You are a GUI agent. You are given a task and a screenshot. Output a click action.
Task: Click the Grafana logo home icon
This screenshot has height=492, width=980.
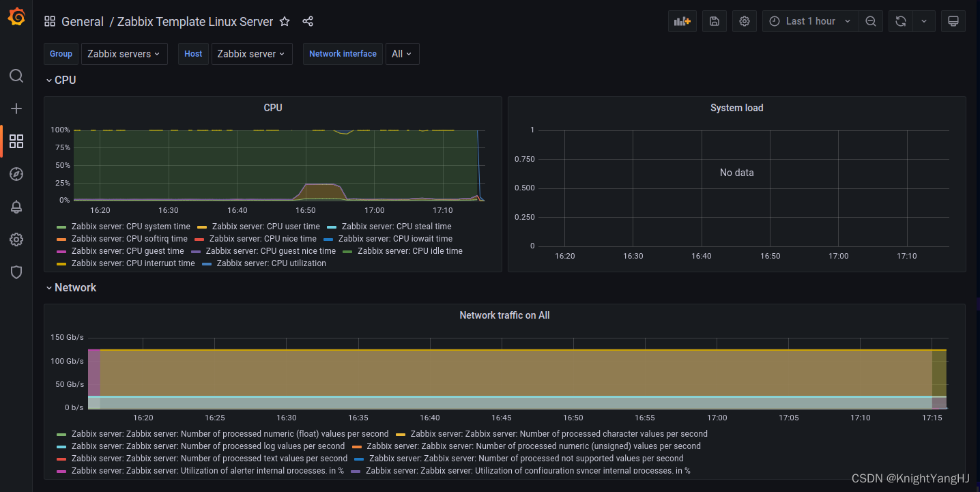(16, 17)
